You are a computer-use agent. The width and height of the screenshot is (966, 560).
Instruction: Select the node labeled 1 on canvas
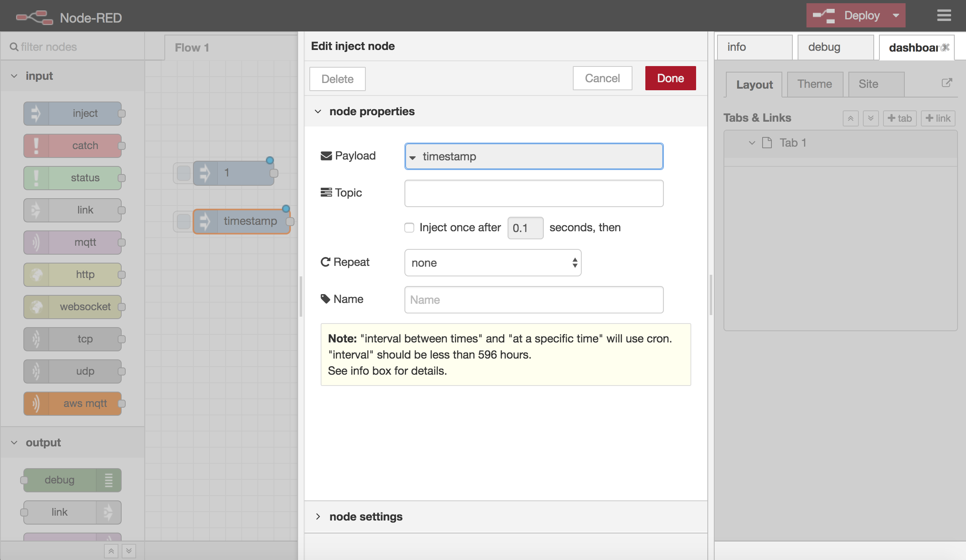[x=234, y=173]
